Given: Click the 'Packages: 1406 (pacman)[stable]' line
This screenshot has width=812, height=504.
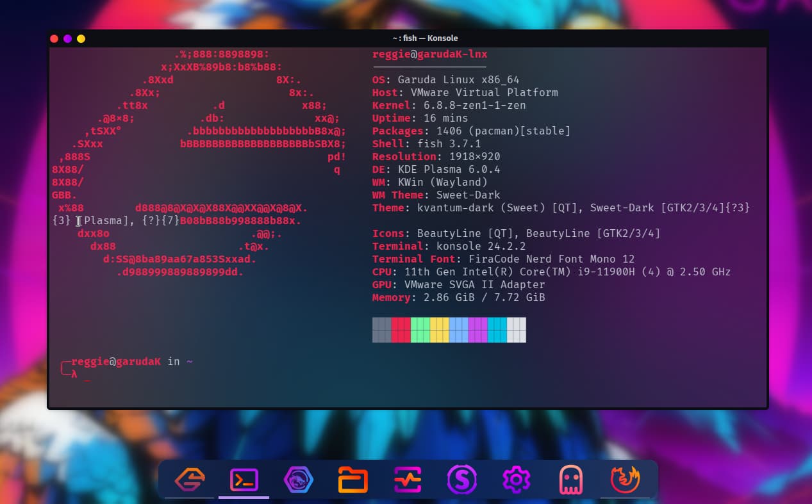Looking at the screenshot, I should click(472, 131).
